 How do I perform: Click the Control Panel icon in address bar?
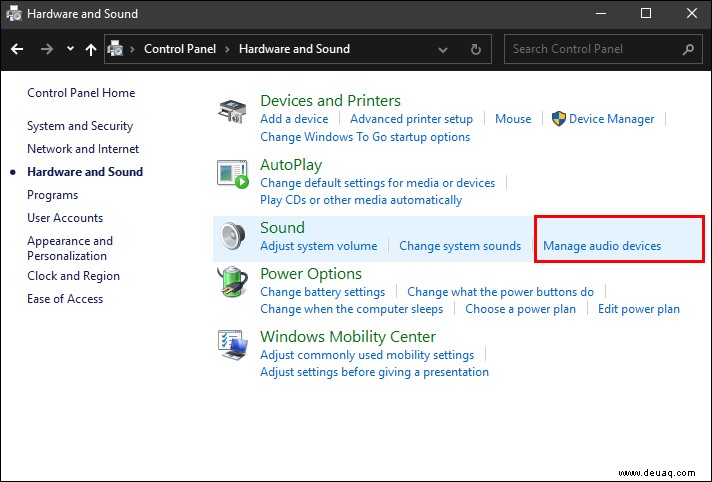[x=115, y=49]
